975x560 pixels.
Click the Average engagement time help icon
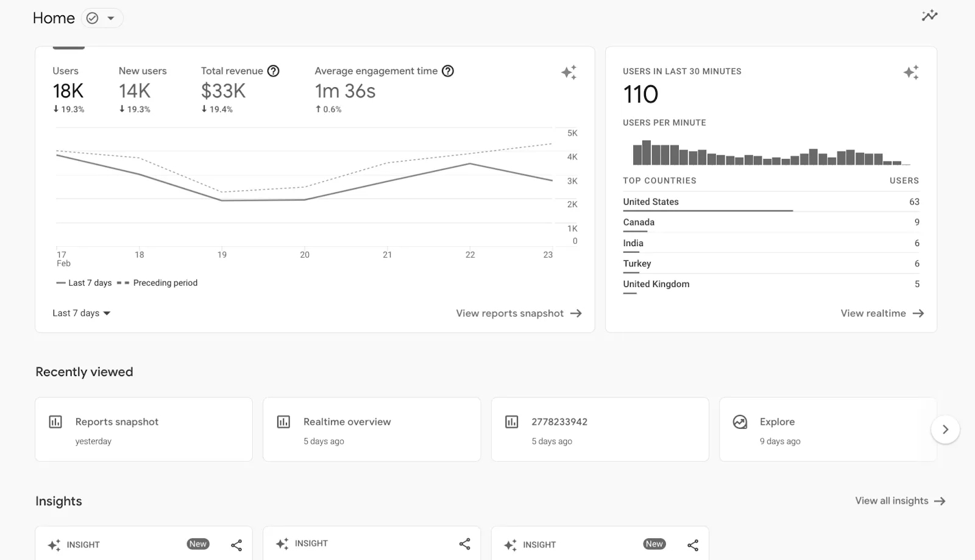tap(448, 71)
